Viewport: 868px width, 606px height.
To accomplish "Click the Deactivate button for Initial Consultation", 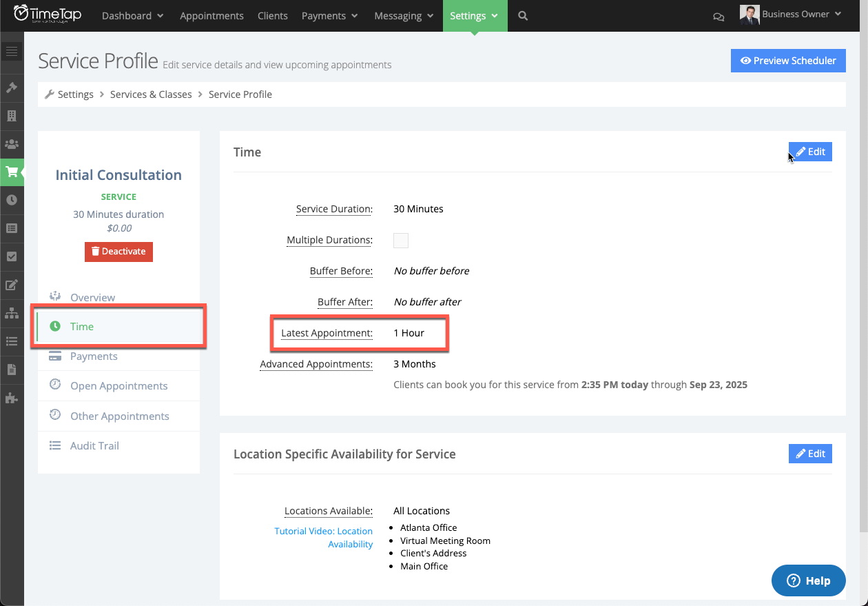I will 118,252.
